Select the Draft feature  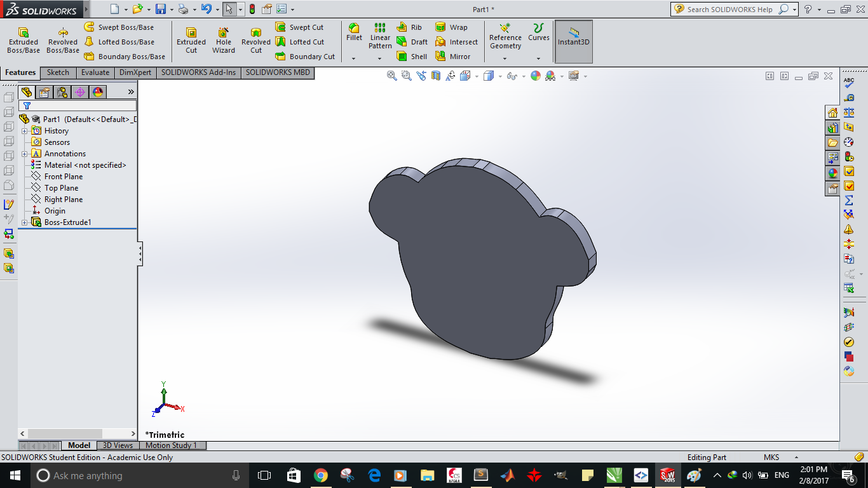tap(412, 42)
